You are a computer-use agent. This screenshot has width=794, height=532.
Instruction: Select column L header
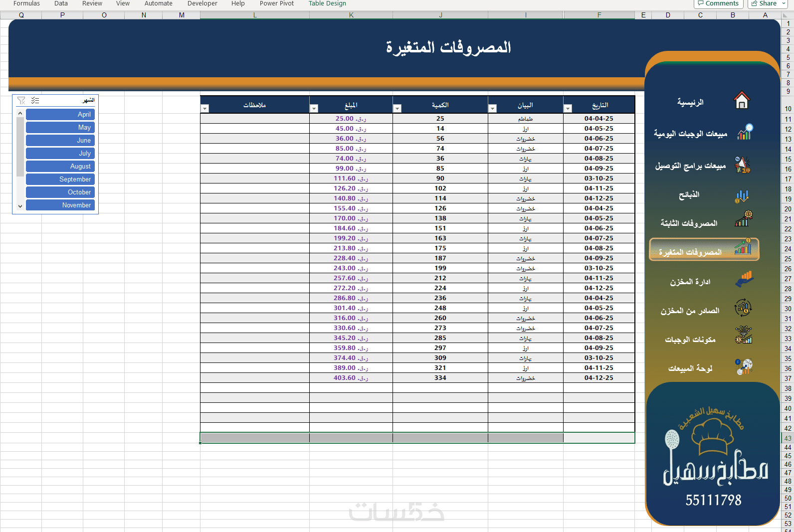(255, 15)
